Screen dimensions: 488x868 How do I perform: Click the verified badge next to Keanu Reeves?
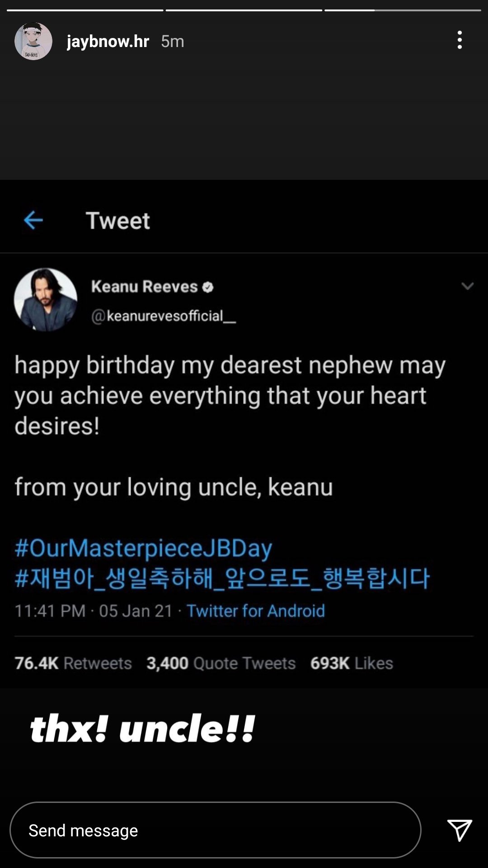tap(208, 287)
